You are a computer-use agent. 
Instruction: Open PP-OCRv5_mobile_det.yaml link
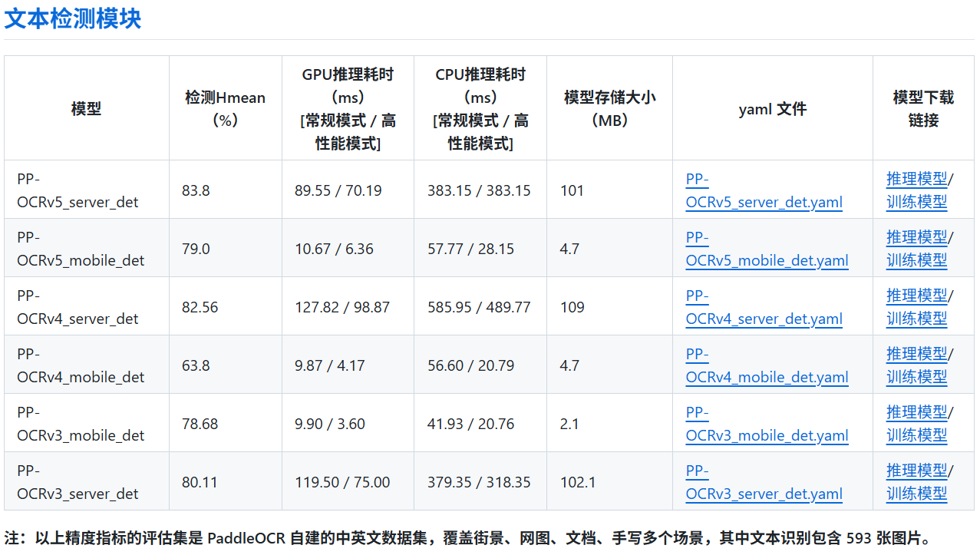pos(767,249)
